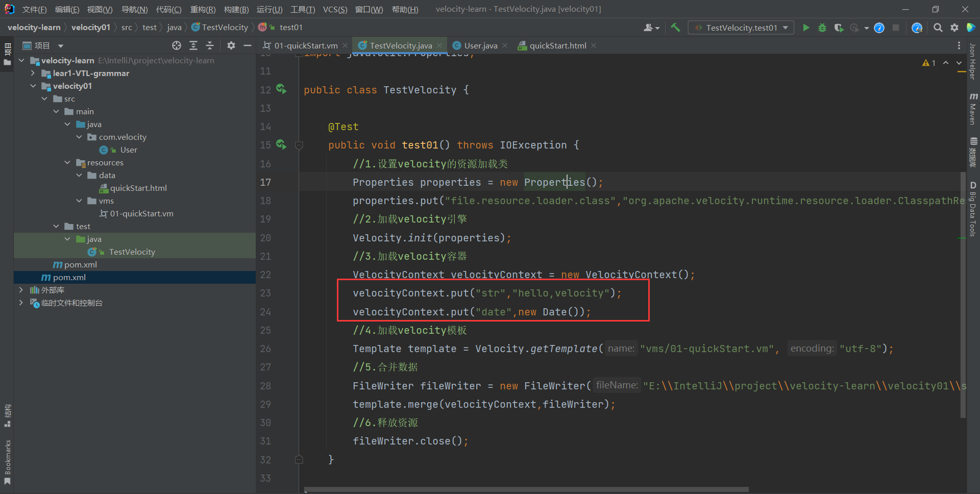980x494 pixels.
Task: Switch to User.java tab
Action: point(480,45)
